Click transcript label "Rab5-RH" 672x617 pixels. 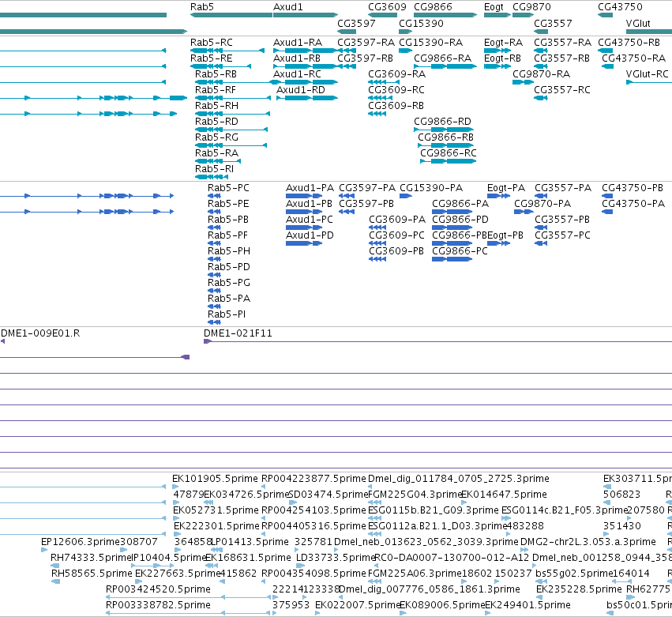pyautogui.click(x=216, y=106)
